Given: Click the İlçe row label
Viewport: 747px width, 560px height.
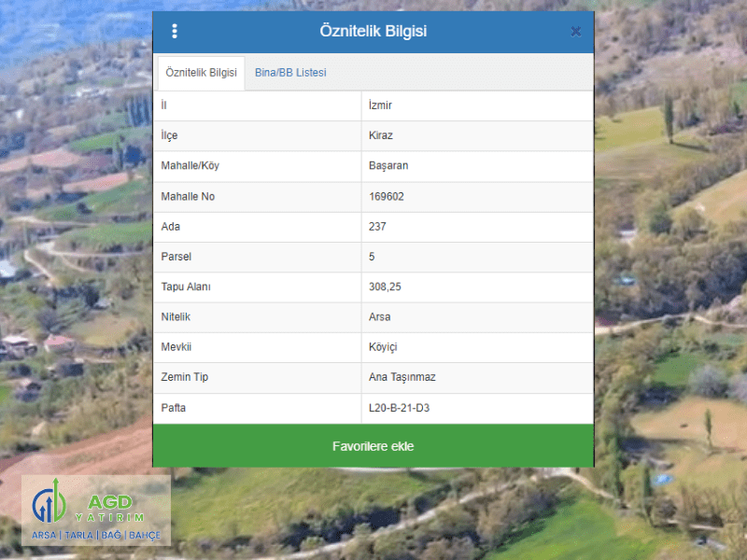Looking at the screenshot, I should click(x=169, y=135).
